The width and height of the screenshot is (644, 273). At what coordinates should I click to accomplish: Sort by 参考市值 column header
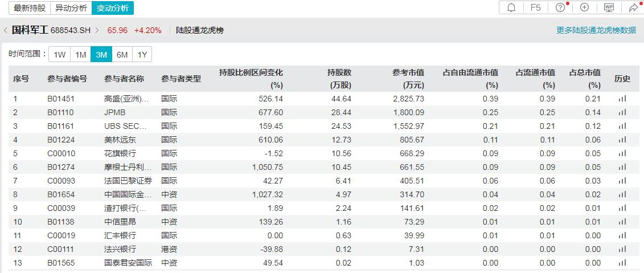point(408,79)
